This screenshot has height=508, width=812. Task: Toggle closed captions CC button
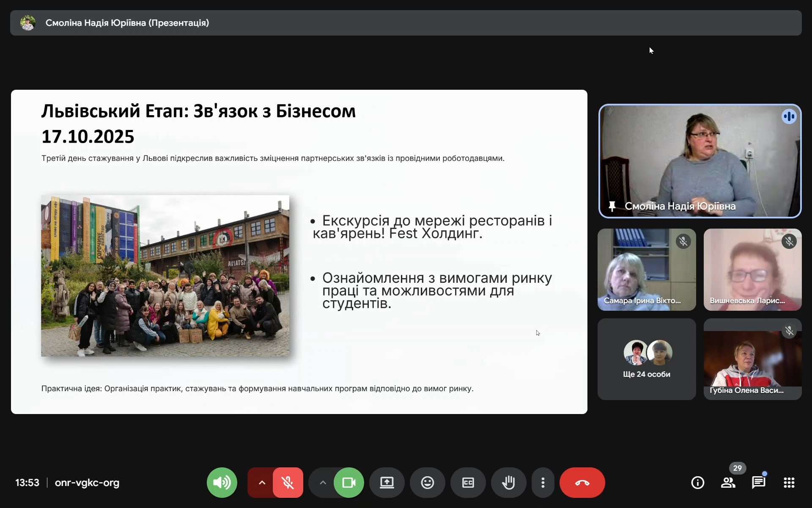[x=468, y=483]
